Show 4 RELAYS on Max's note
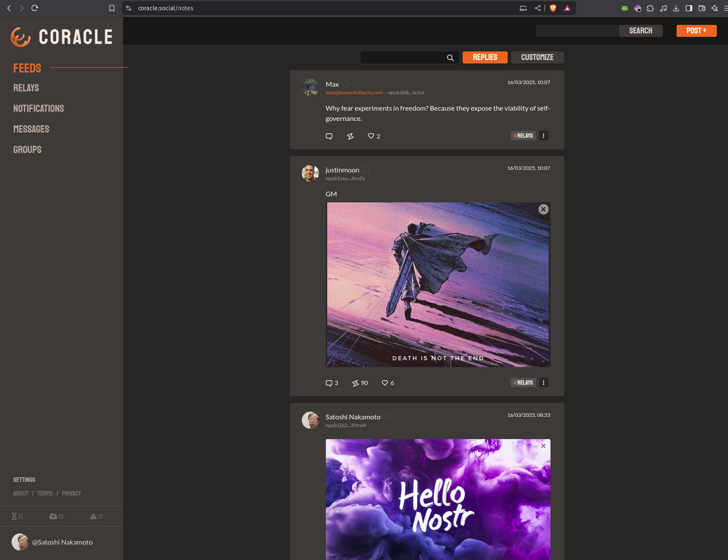This screenshot has height=560, width=728. click(523, 135)
